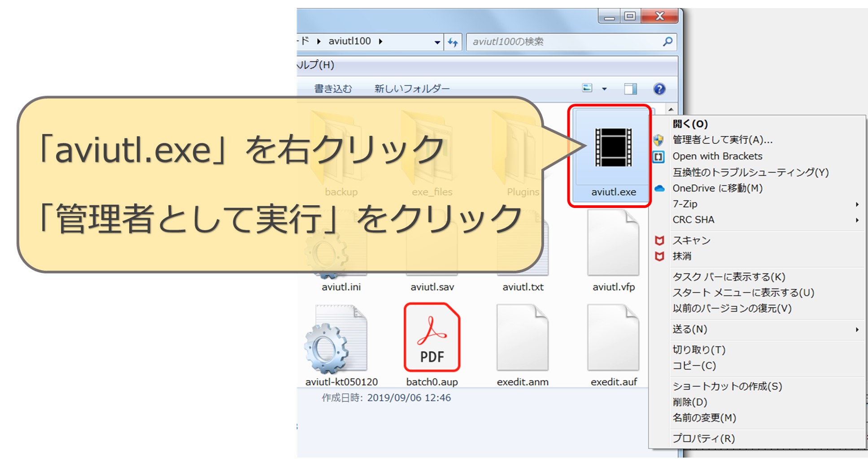Choose 切り取り(T) from menu

coord(698,350)
